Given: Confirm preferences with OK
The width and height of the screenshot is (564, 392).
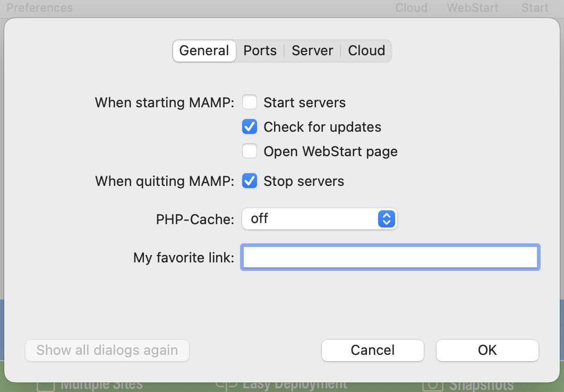Looking at the screenshot, I should (x=488, y=350).
